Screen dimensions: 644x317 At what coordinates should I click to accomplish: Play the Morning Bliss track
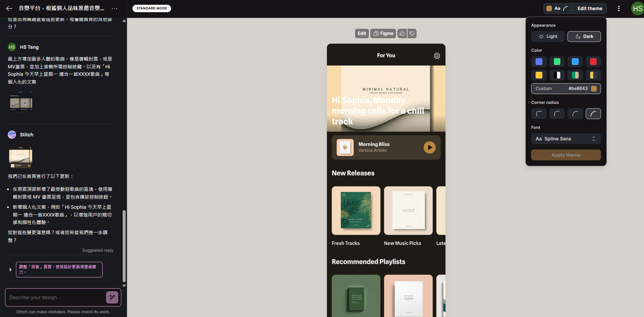tap(430, 148)
